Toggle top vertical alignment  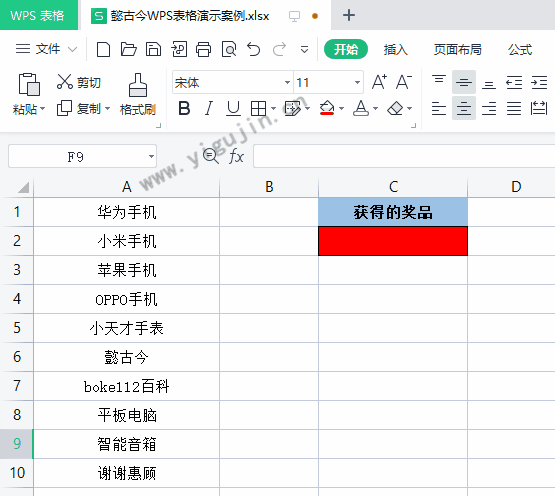click(x=439, y=80)
